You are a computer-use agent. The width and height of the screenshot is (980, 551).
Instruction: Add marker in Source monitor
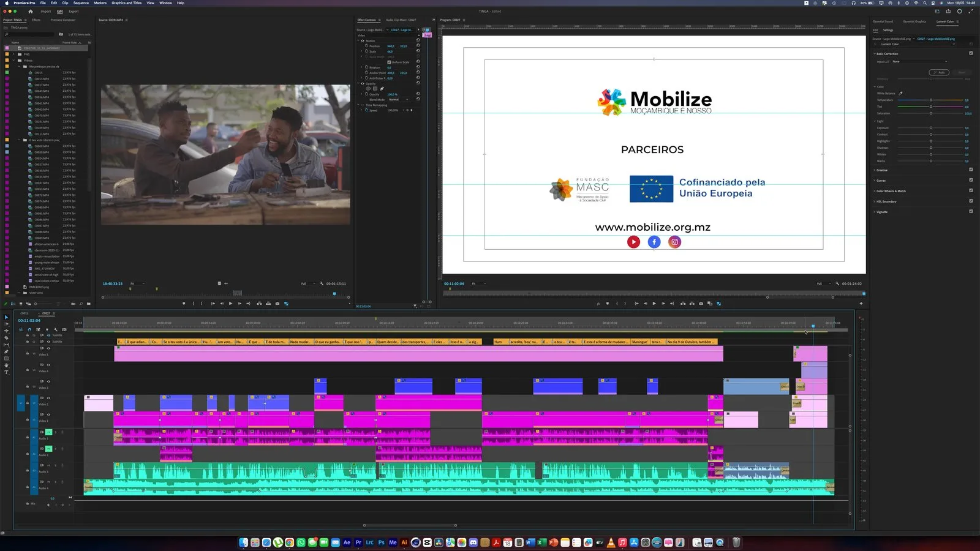[184, 303]
